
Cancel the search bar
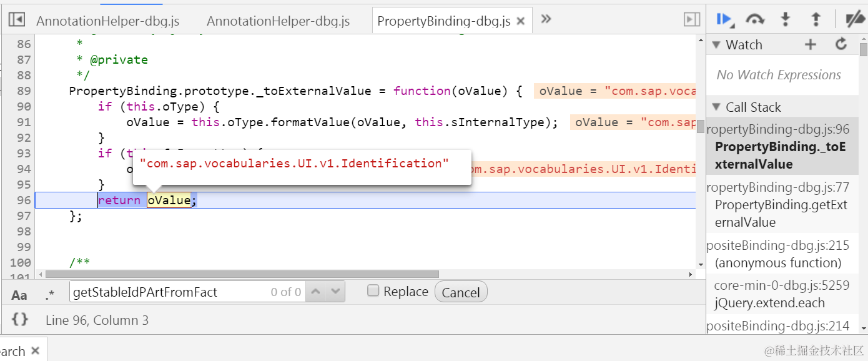(x=461, y=292)
